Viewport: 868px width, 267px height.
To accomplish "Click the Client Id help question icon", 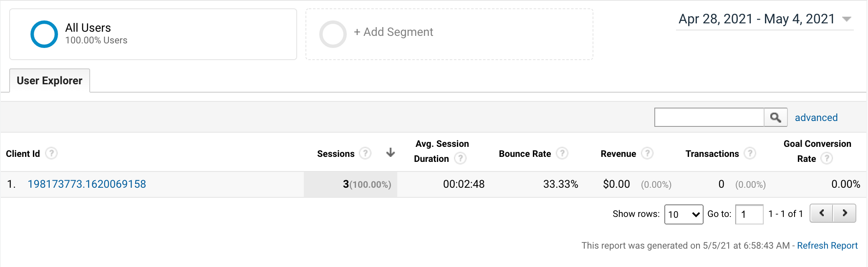I will [x=51, y=154].
